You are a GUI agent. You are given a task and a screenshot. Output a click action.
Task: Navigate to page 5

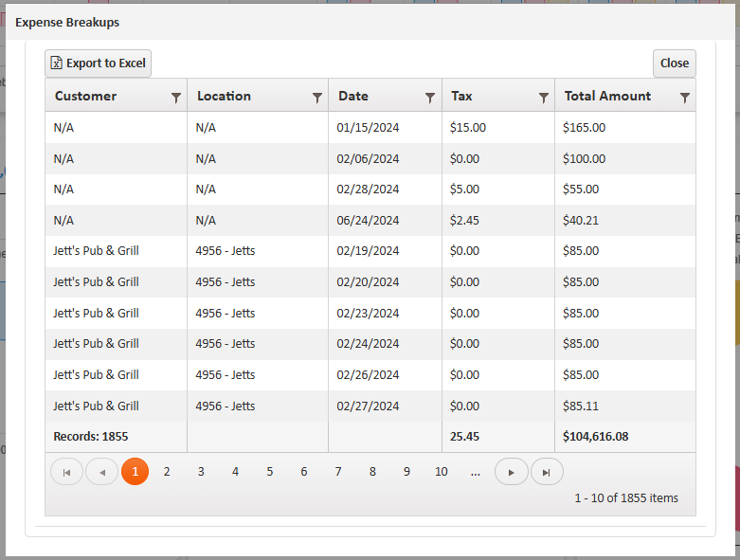[x=269, y=472]
